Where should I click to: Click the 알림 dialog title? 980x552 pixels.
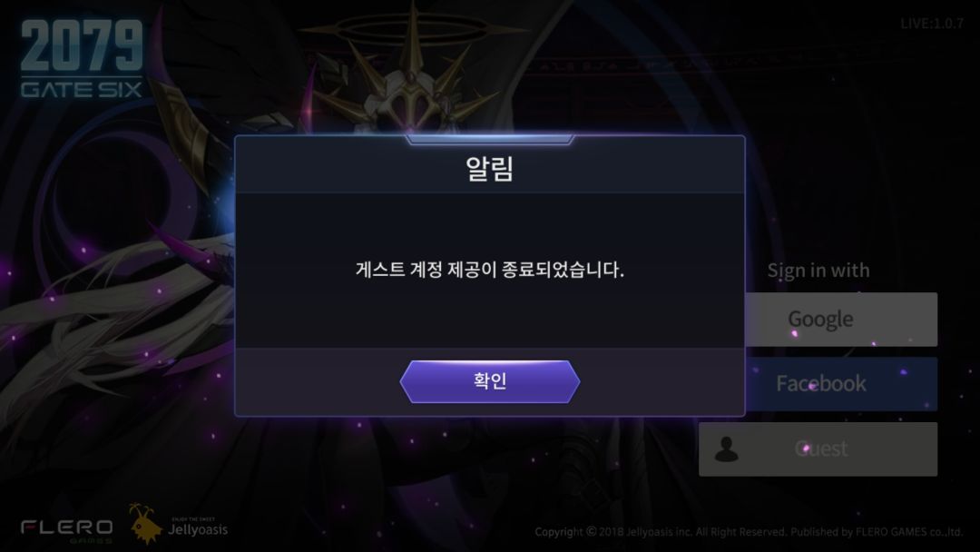coord(489,168)
